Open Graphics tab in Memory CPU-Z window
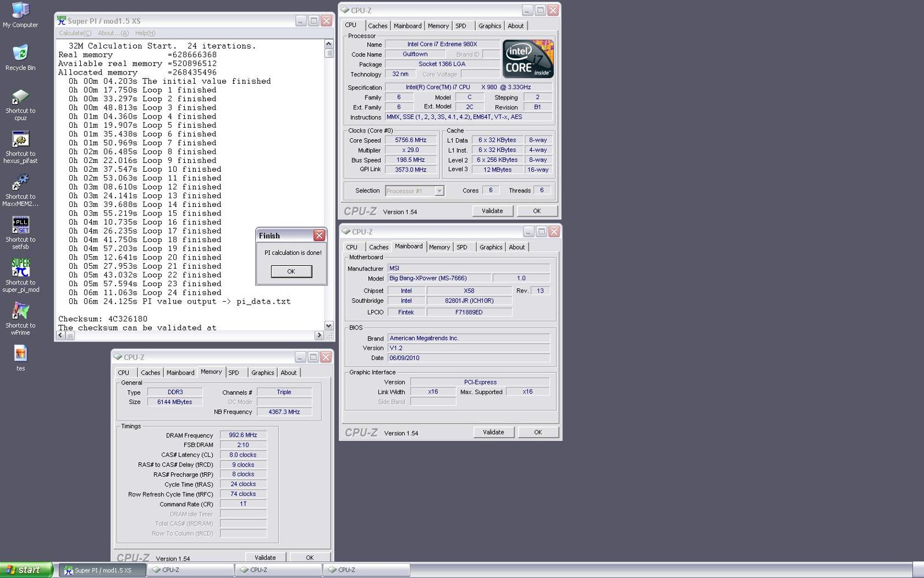 (x=263, y=373)
